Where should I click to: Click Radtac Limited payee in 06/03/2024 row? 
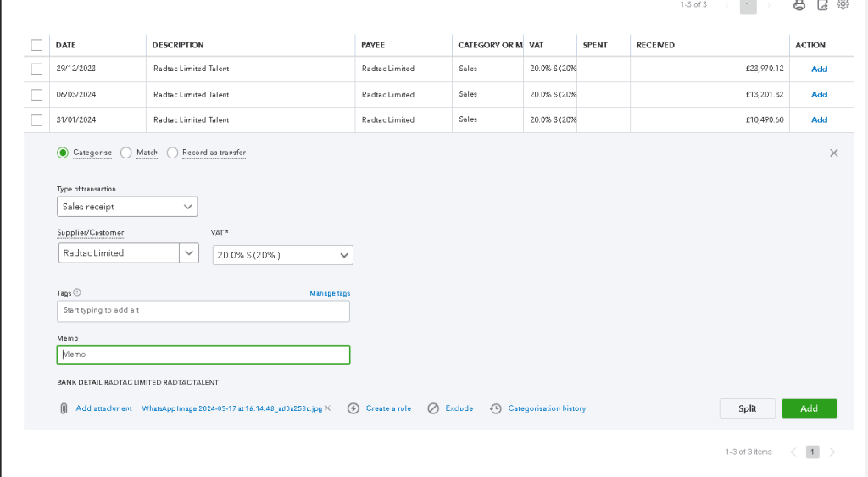pos(388,95)
